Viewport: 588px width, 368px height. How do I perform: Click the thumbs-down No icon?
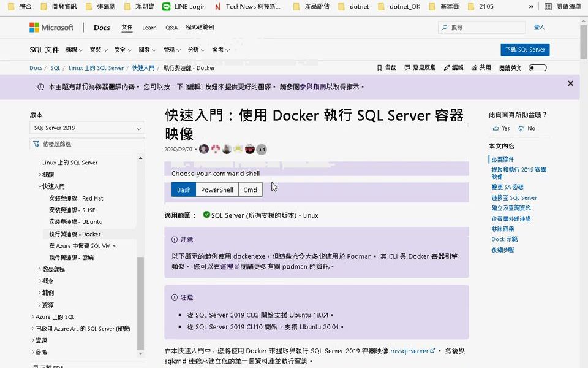521,129
